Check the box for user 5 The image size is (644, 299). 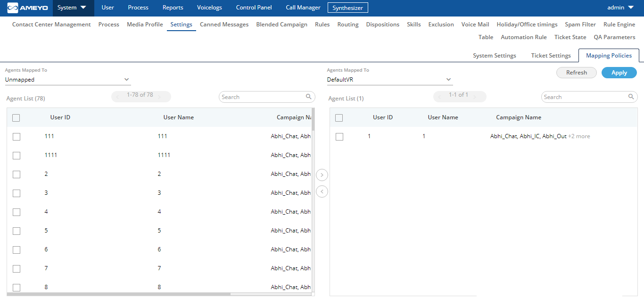[x=17, y=231]
